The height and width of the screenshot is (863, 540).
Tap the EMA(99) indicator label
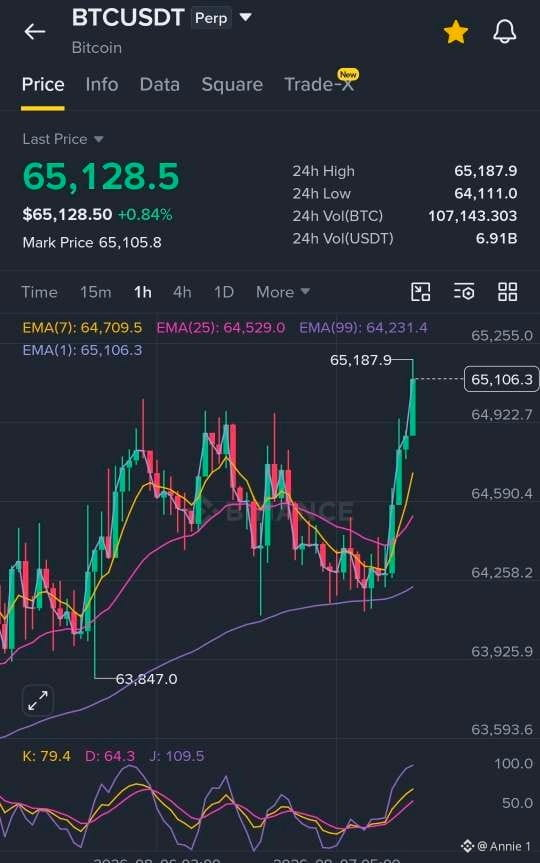[x=363, y=328]
